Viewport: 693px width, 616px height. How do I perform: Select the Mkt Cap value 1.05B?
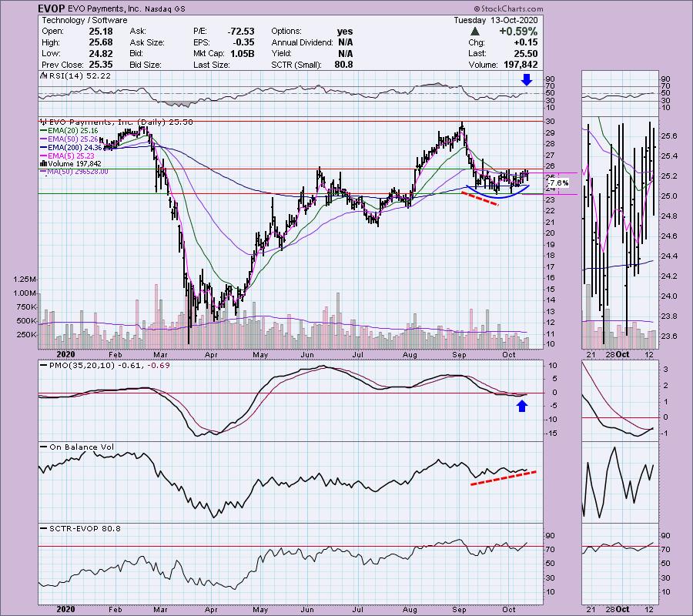[243, 53]
